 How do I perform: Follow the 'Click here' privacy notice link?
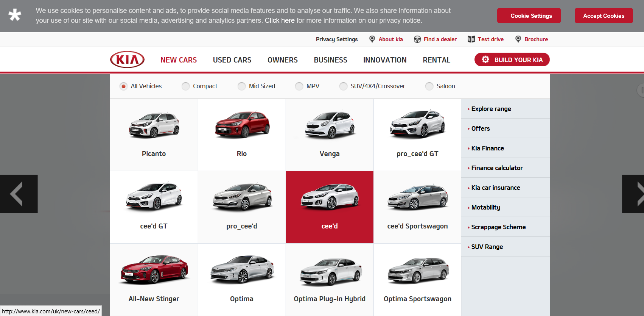coord(280,20)
